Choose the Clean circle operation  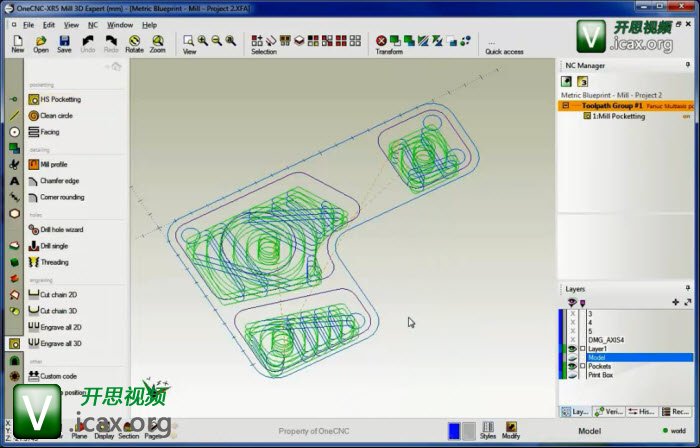click(50, 116)
